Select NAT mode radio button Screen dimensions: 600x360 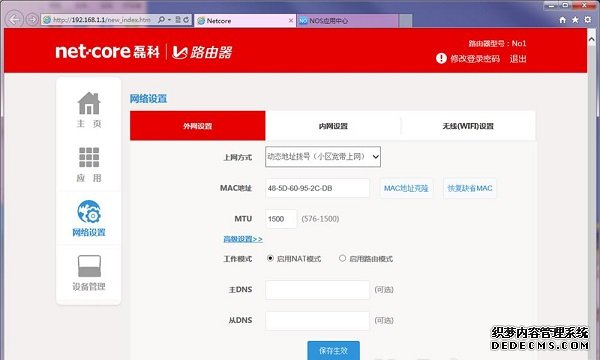coord(270,258)
